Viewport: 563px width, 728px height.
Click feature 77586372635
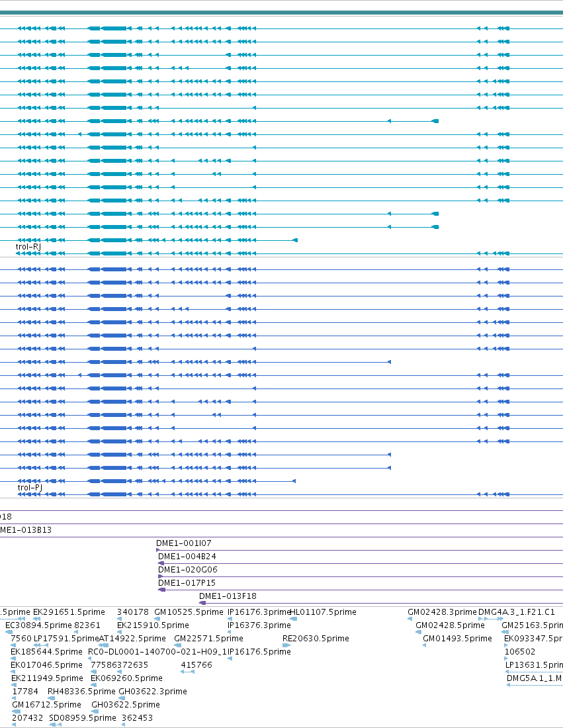119,665
